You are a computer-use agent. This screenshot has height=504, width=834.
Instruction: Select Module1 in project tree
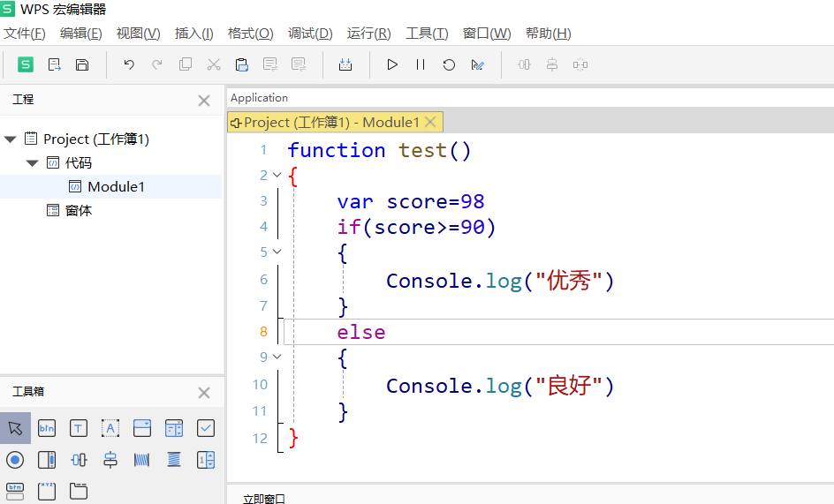(110, 186)
